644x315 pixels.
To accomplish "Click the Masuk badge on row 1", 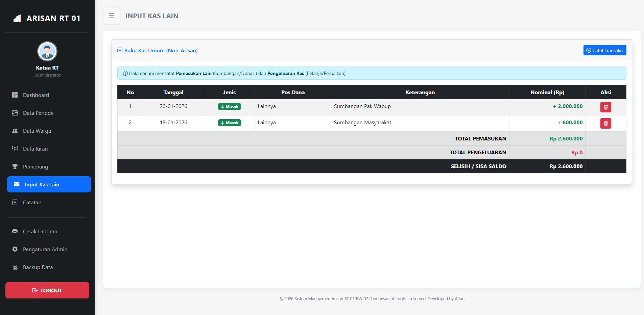I will pos(229,106).
